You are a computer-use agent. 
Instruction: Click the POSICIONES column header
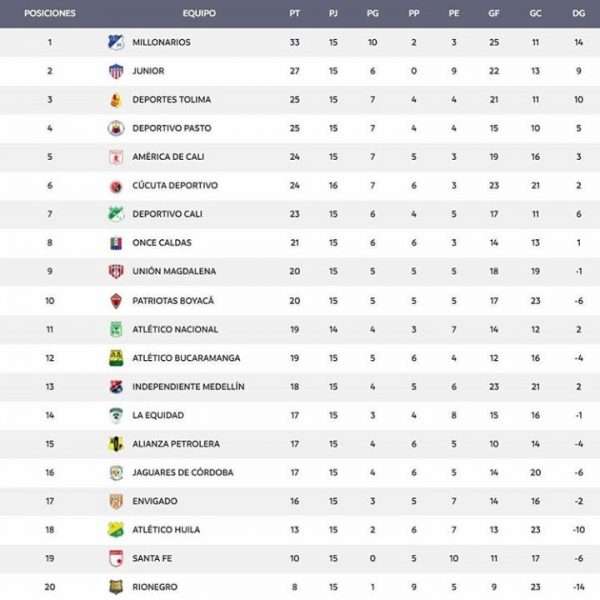pyautogui.click(x=50, y=13)
